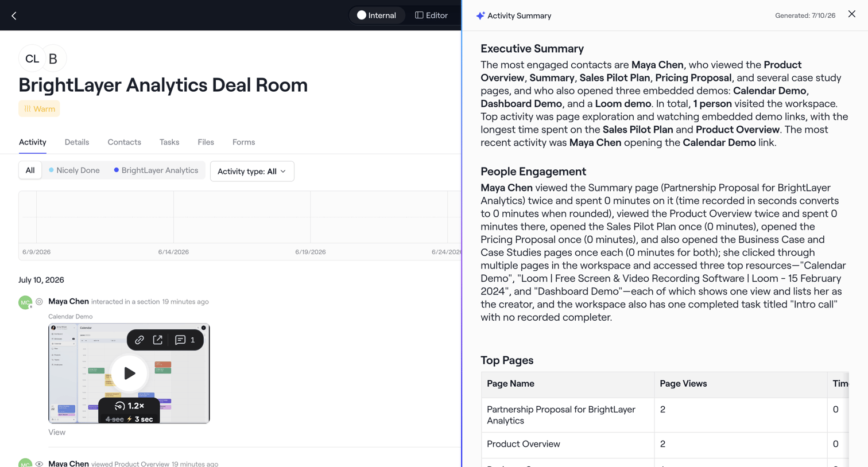Image resolution: width=868 pixels, height=467 pixels.
Task: Click the section interaction target icon
Action: [x=40, y=301]
